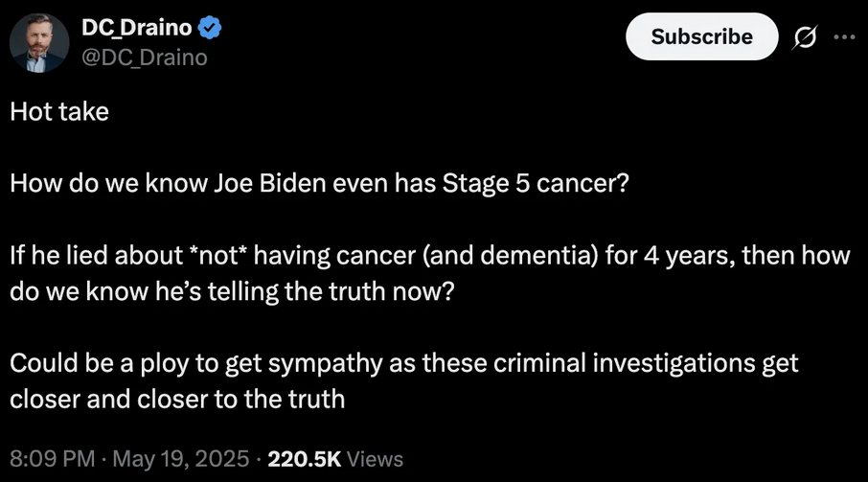Viewport: 868px width, 482px height.
Task: Click the "Could be a ploy" line
Action: [96, 364]
